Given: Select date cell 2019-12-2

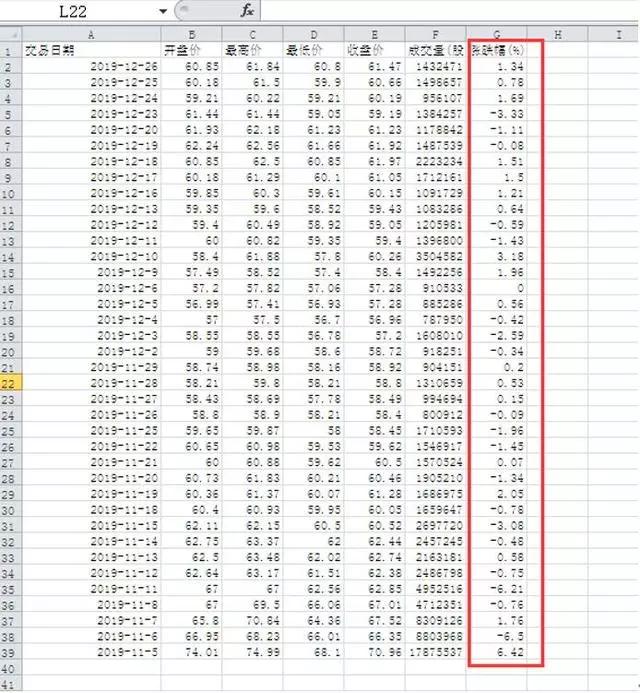Looking at the screenshot, I should pos(91,351).
